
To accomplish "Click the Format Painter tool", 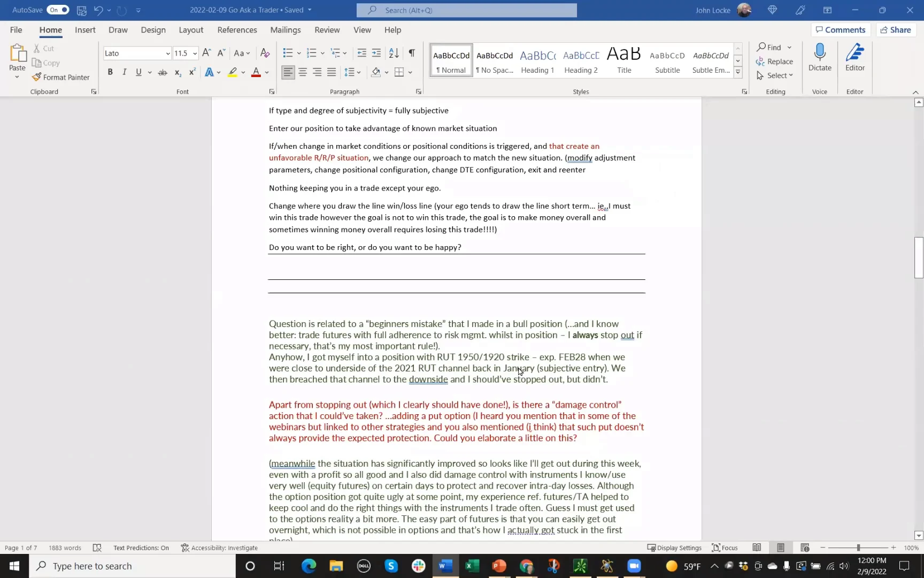I will tap(61, 77).
